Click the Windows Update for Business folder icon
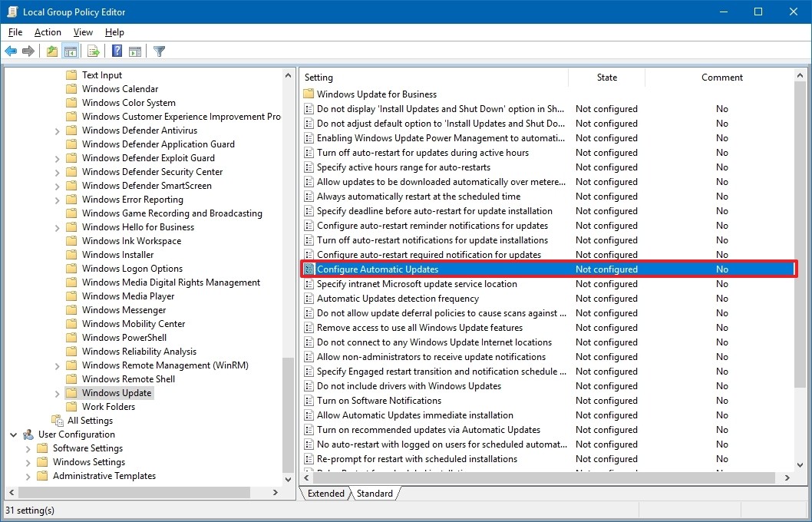Viewport: 812px width, 522px height. 309,94
